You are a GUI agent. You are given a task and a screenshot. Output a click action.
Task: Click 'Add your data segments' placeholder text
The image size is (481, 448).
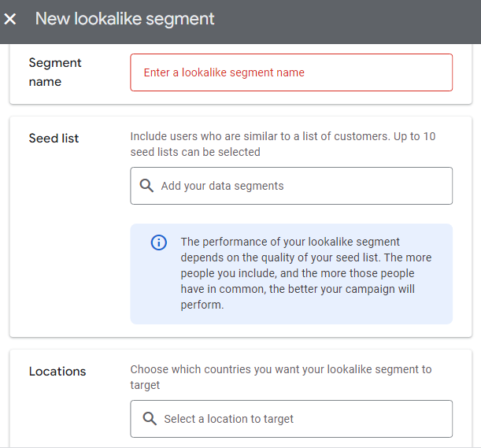pyautogui.click(x=223, y=186)
